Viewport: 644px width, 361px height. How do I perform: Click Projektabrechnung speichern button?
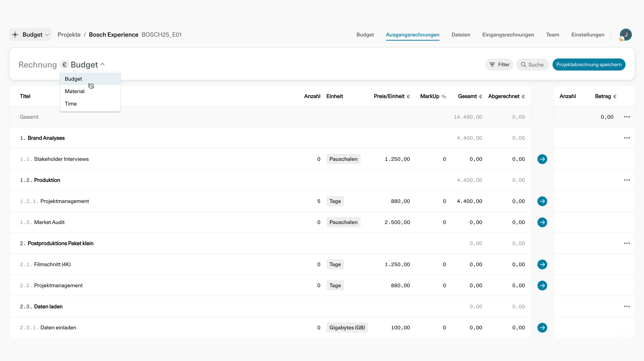(x=589, y=65)
